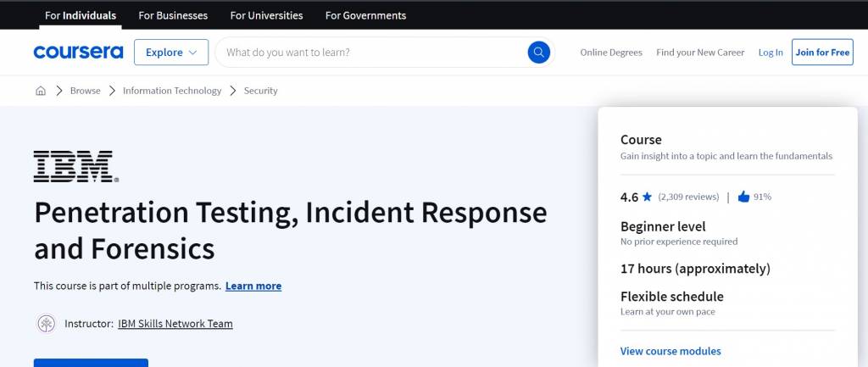Screen dimensions: 868x367
Task: Open Online Degrees link
Action: pos(611,53)
